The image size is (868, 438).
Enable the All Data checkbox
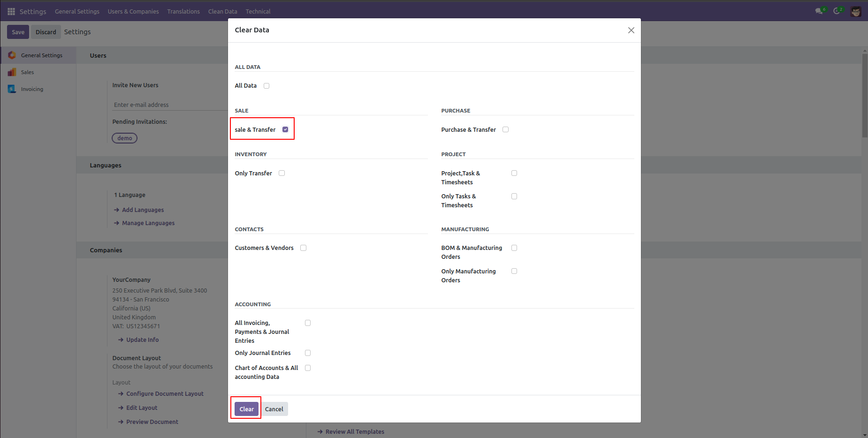pyautogui.click(x=266, y=85)
